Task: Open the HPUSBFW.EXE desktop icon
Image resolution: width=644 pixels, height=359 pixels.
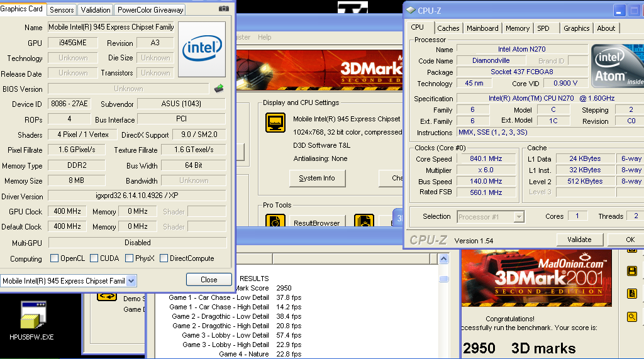Action: pyautogui.click(x=31, y=321)
